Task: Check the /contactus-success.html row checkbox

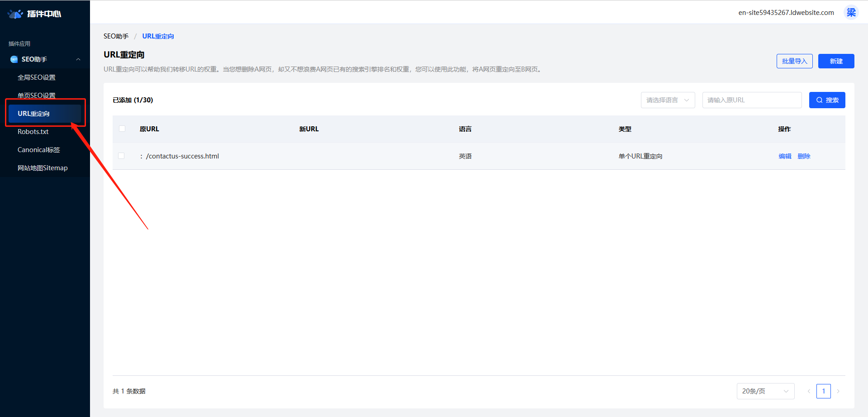Action: point(121,156)
